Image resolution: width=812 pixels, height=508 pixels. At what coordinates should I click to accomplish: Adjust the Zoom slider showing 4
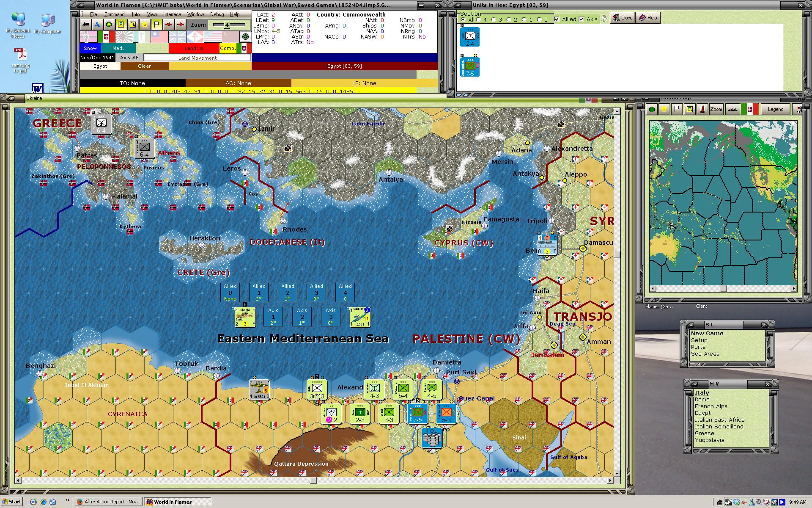click(227, 25)
